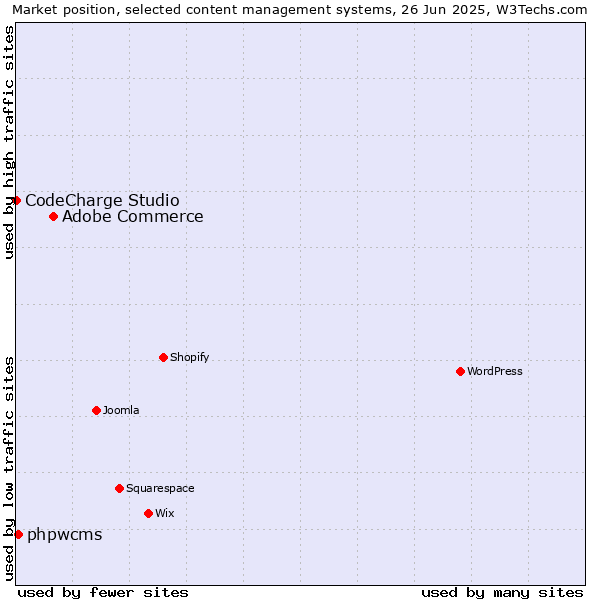Click the 'WordPress' label text

pos(495,371)
